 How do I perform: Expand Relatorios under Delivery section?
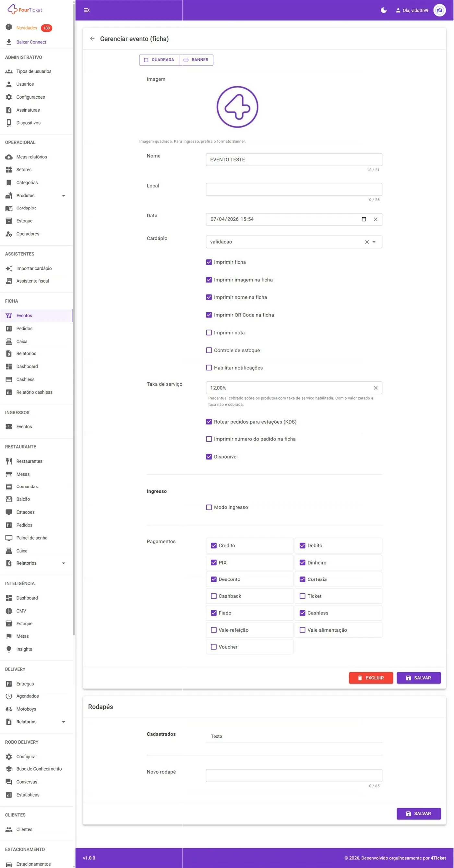tap(64, 722)
